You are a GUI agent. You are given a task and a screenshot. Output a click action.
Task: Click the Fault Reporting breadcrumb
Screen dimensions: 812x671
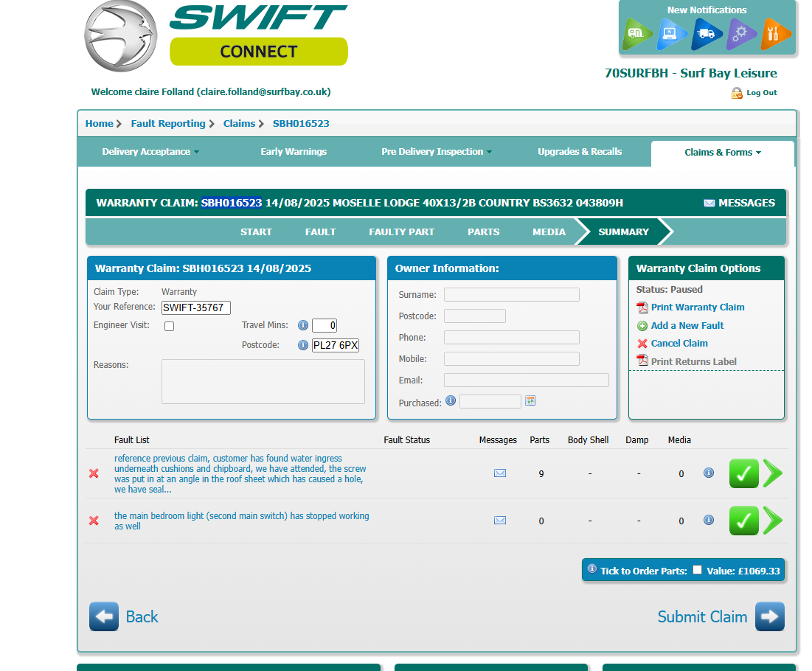[x=168, y=123]
